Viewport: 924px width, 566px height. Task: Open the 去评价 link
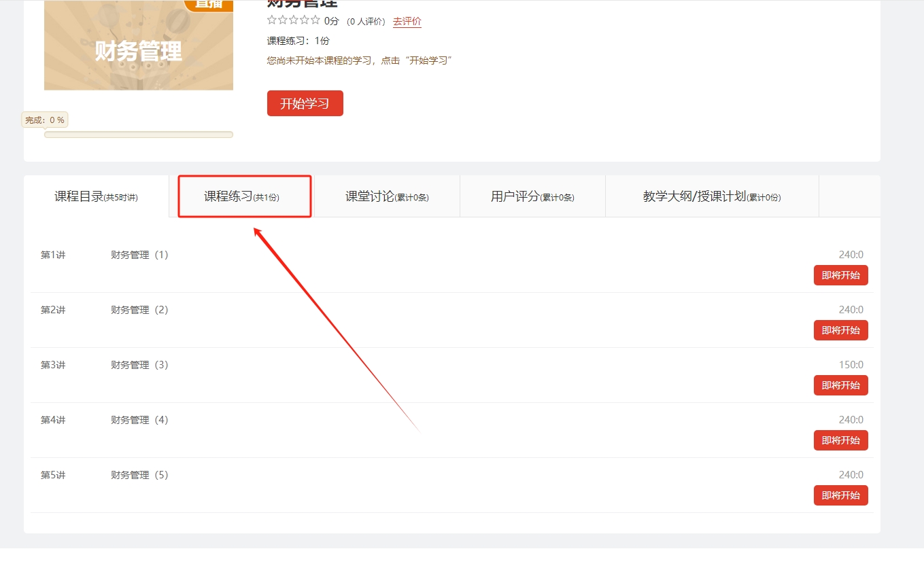(x=407, y=21)
